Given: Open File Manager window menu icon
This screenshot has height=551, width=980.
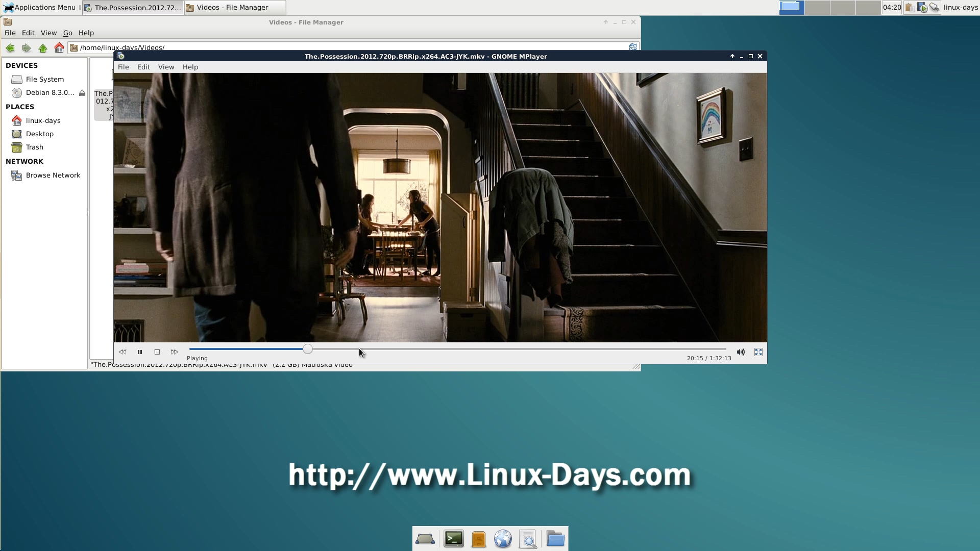Looking at the screenshot, I should 8,22.
